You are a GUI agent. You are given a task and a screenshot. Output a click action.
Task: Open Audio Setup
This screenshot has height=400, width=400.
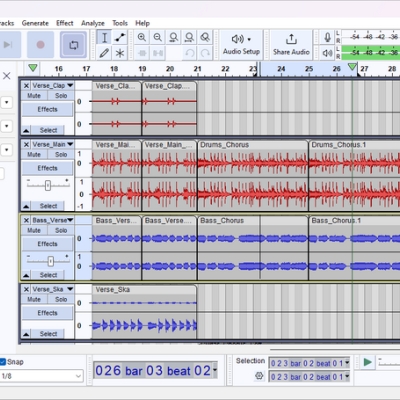pos(241,45)
